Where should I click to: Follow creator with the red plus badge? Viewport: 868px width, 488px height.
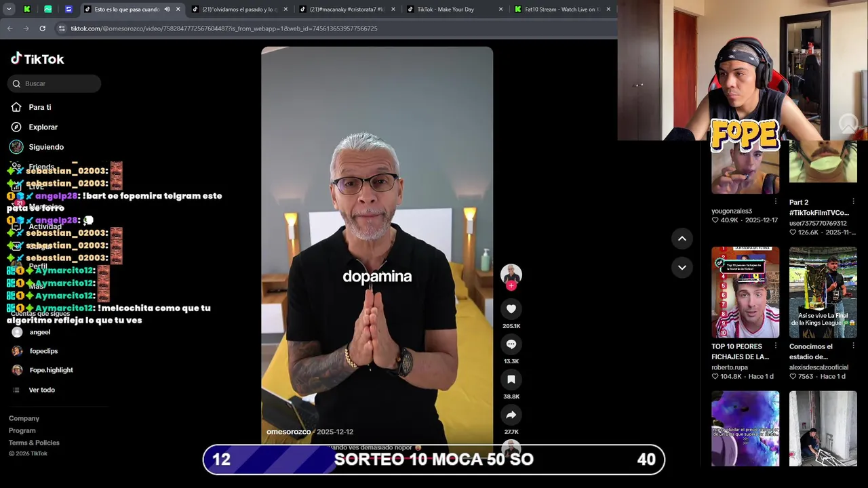pos(511,286)
